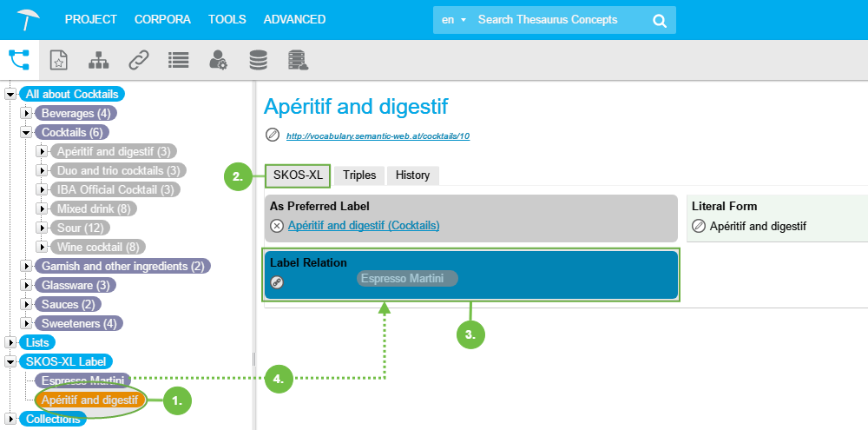Open the 'en' language dropdown
Screen dimensions: 868x430
pyautogui.click(x=453, y=20)
